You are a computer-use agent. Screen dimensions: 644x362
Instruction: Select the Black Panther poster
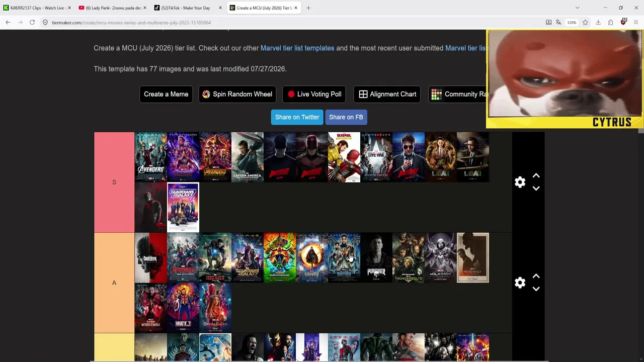coord(344,257)
